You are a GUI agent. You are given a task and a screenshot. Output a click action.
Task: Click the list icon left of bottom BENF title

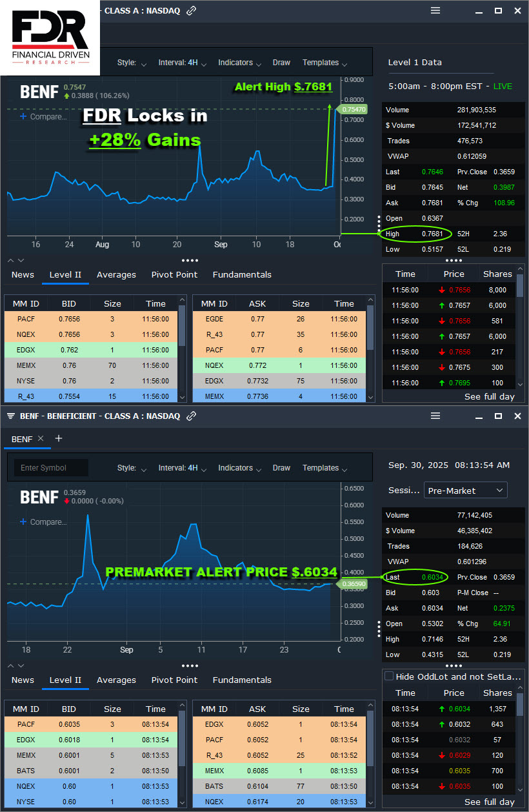coord(10,416)
